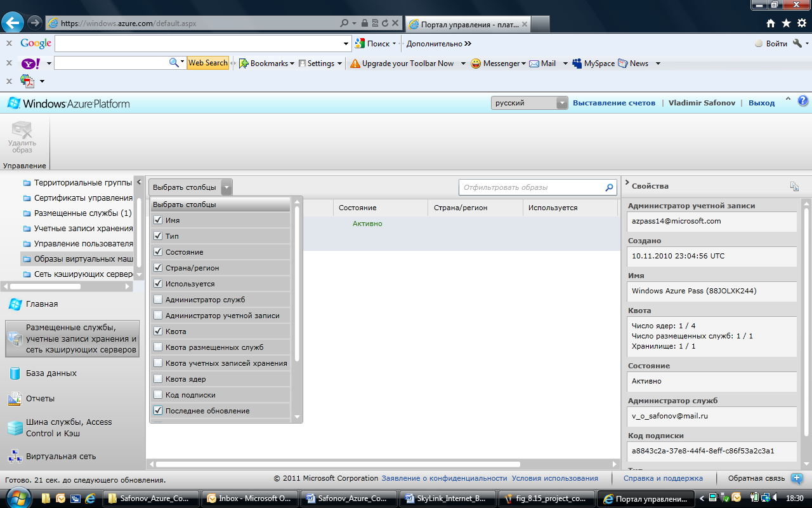Click the Windows Azure Platform logo
The width and height of the screenshot is (812, 508).
[68, 104]
